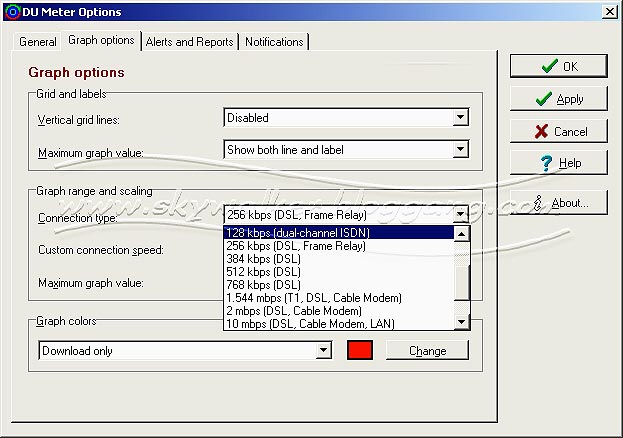Choose 10 mbps (DSL, Cable Modem, LAN)
623x438 pixels.
coord(339,324)
